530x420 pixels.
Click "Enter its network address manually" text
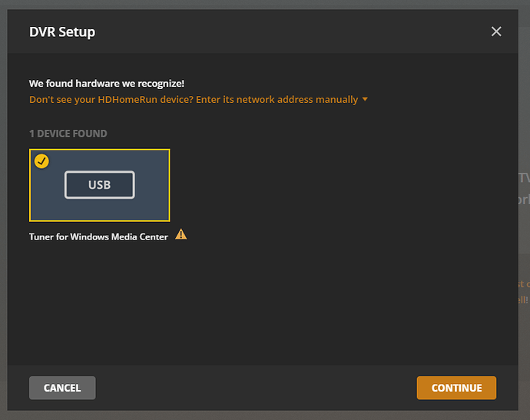[x=277, y=99]
